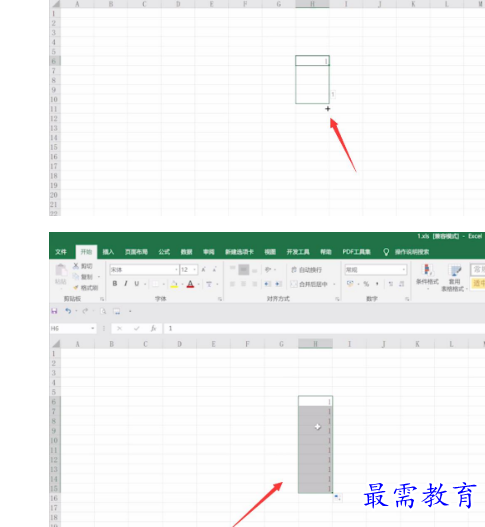Click the Auto Fill Options icon below H15

pos(338,497)
